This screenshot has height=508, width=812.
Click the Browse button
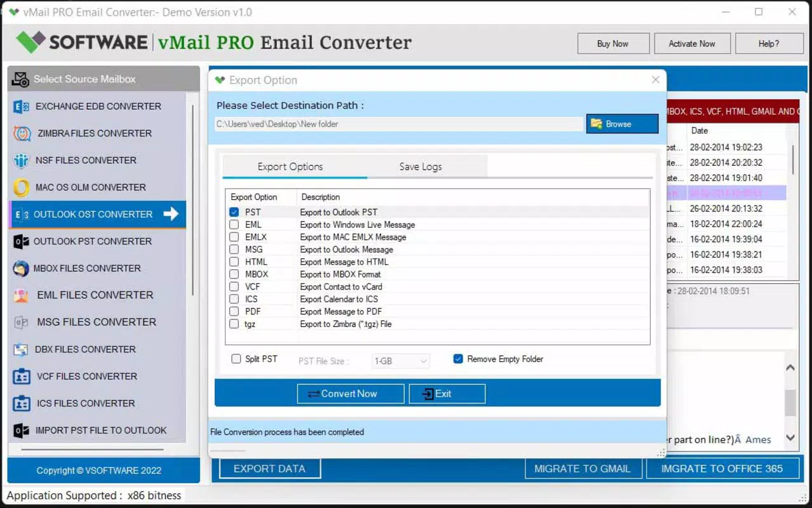coord(622,124)
